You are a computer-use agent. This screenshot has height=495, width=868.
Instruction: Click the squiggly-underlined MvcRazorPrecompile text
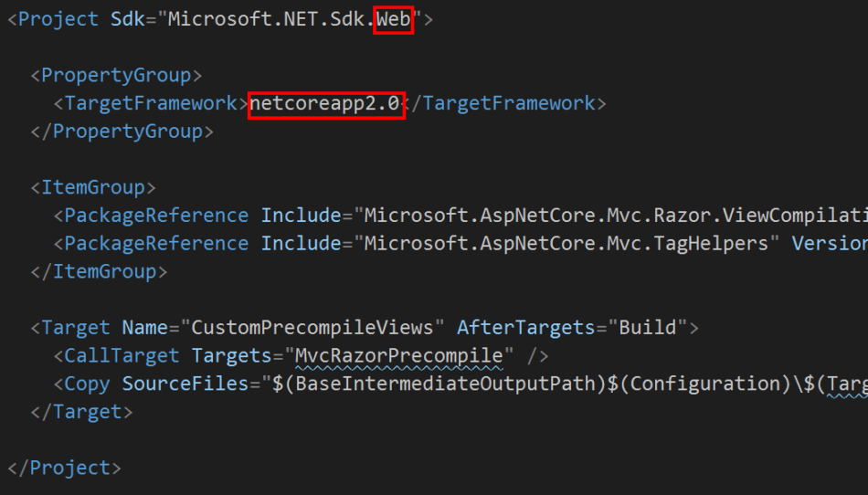pyautogui.click(x=398, y=356)
